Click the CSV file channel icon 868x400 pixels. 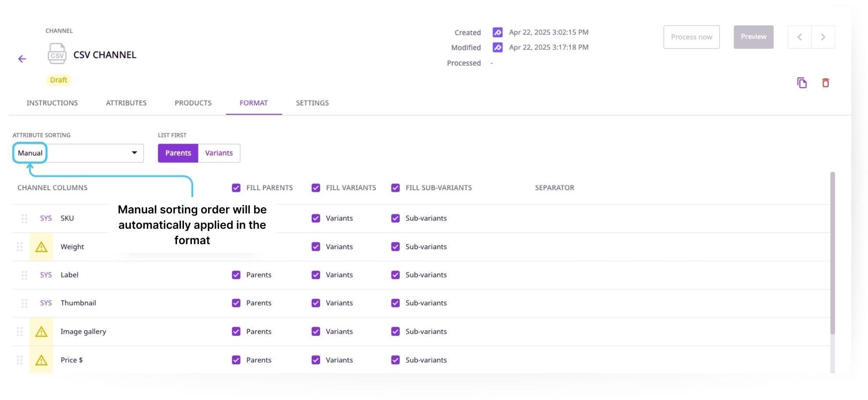57,54
